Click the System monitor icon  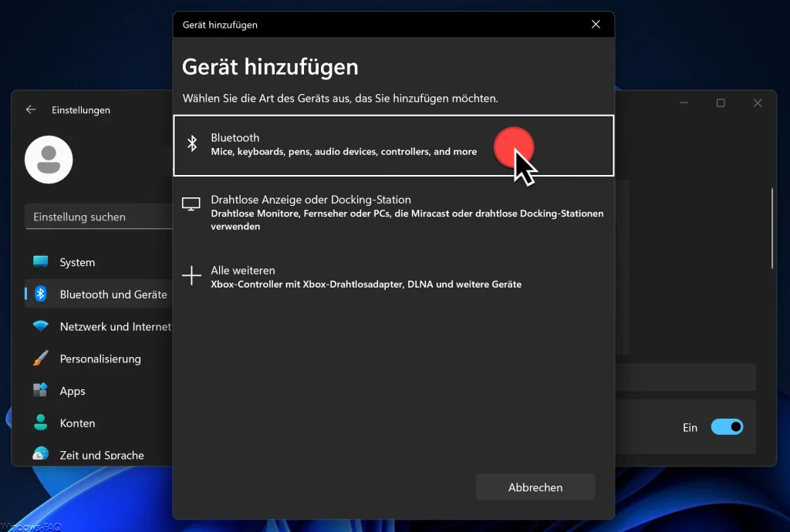40,261
